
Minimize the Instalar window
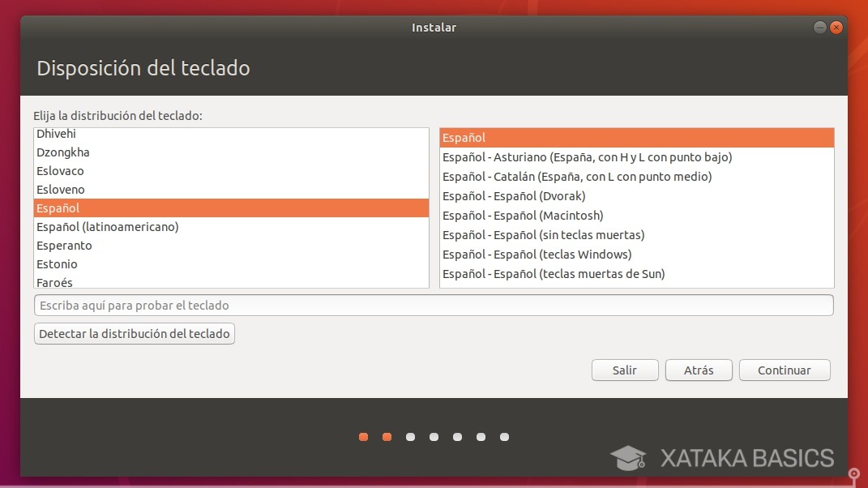(820, 27)
